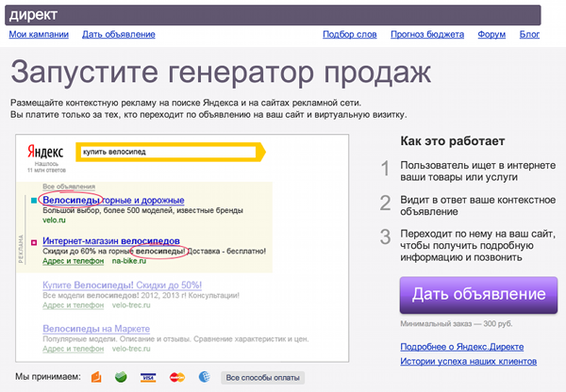Click the blue WebMoney globe icon

(205, 377)
